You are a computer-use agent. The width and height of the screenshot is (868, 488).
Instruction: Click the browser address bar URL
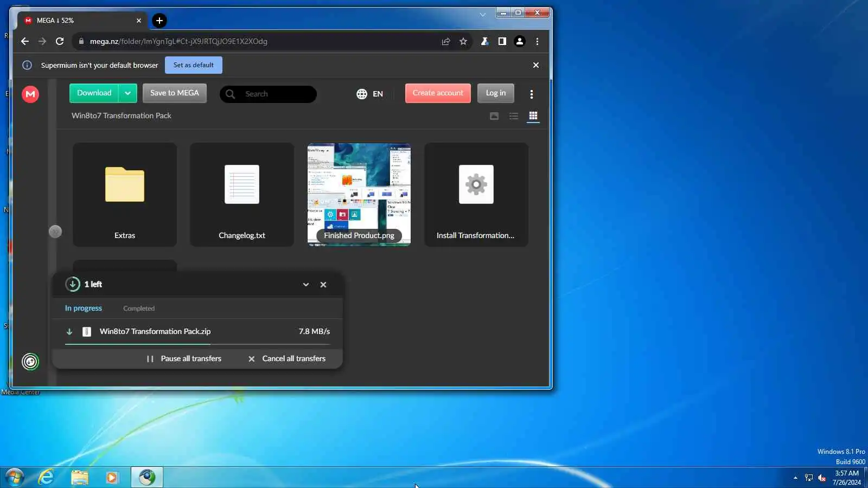(x=178, y=41)
